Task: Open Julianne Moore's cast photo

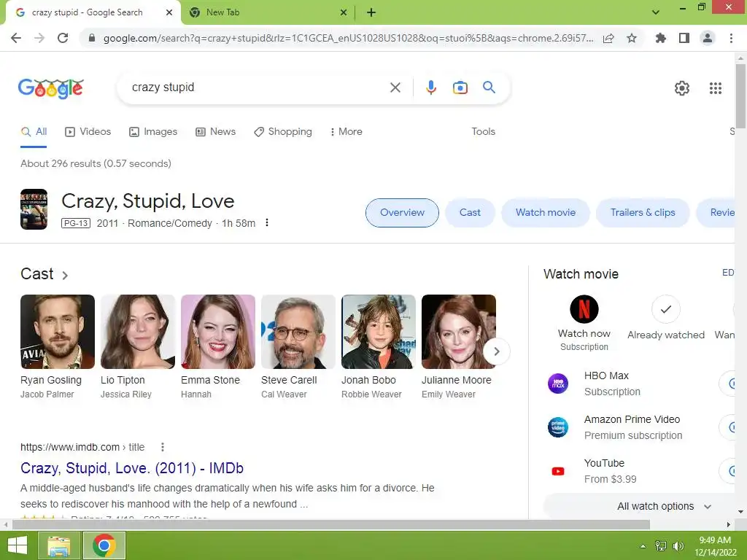Action: (459, 332)
